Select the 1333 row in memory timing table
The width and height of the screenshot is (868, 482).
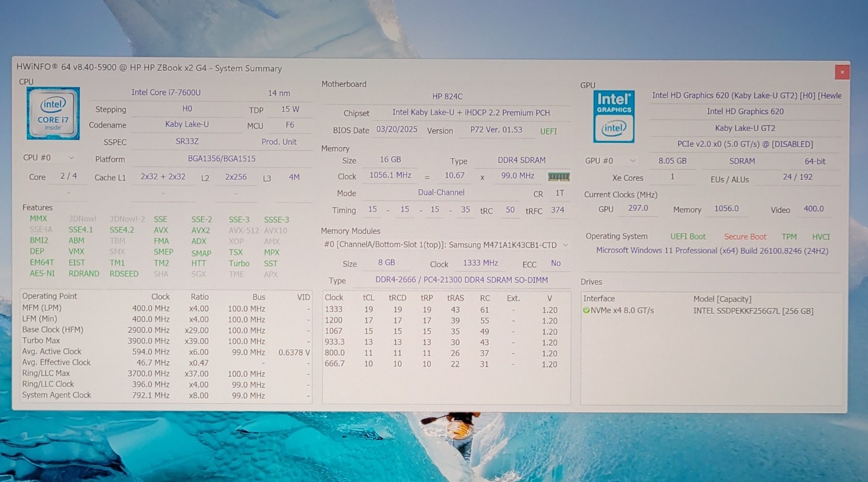click(x=445, y=310)
